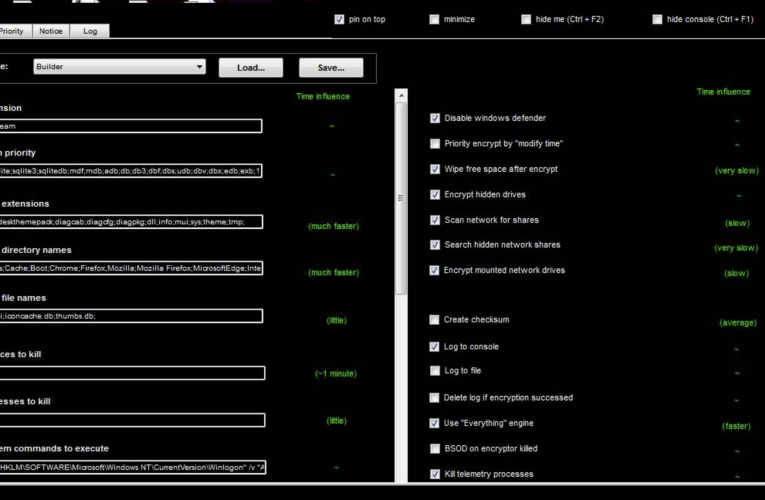Click "(faster)" next to Use "Everything" engine
The width and height of the screenshot is (765, 500).
click(x=736, y=426)
